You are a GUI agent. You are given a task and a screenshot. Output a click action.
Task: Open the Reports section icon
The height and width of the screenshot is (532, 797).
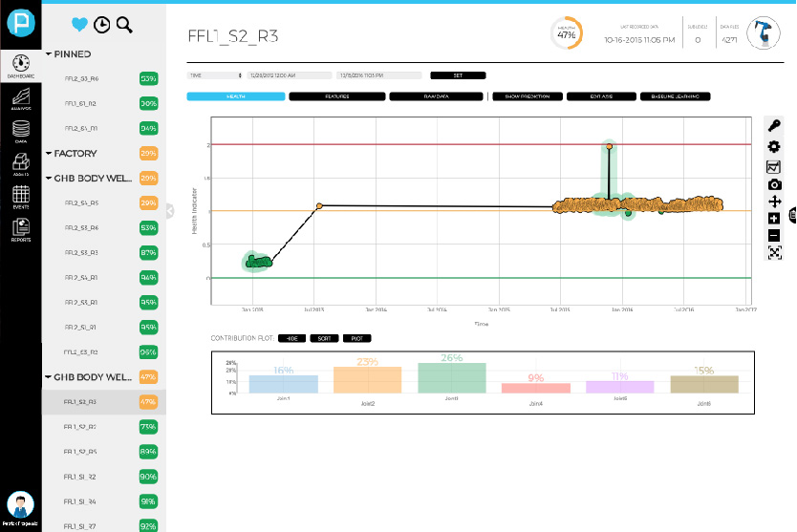pyautogui.click(x=20, y=230)
